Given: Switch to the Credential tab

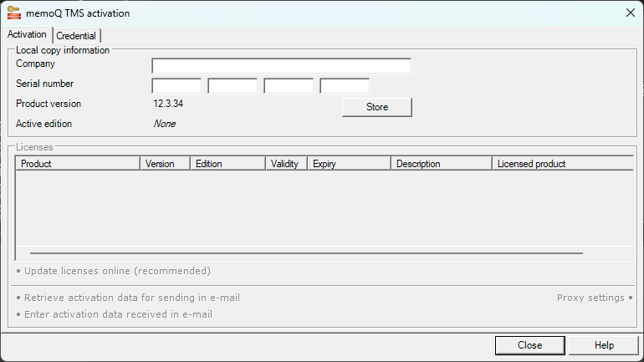Looking at the screenshot, I should point(76,36).
